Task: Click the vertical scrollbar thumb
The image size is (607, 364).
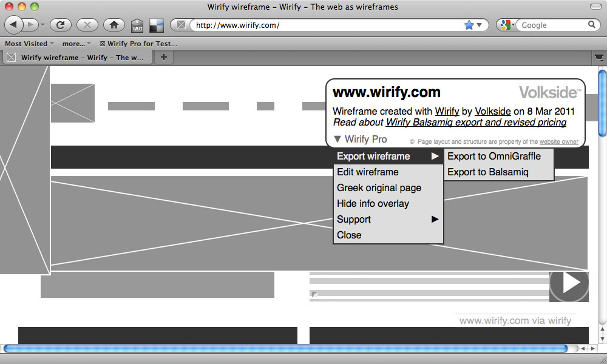Action: (x=602, y=103)
